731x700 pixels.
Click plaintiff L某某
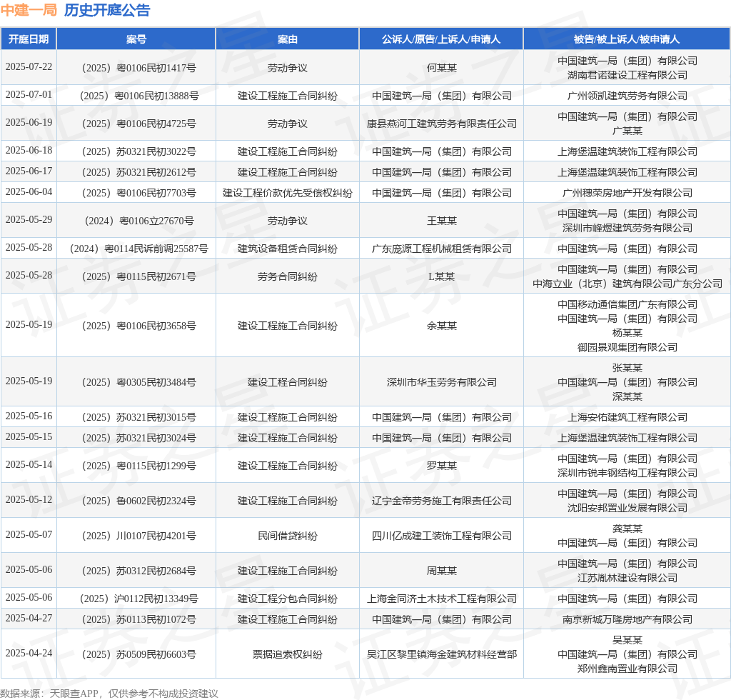[x=441, y=276]
